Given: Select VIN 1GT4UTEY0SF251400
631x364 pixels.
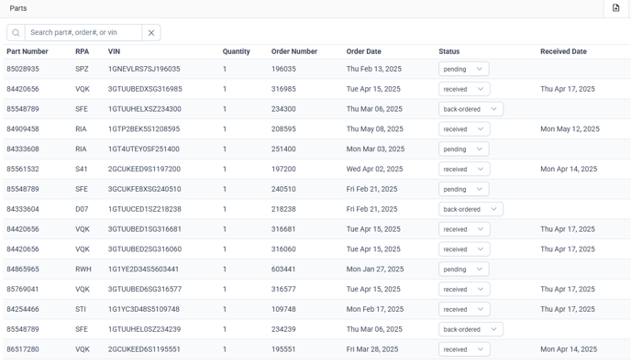Looking at the screenshot, I should [144, 149].
